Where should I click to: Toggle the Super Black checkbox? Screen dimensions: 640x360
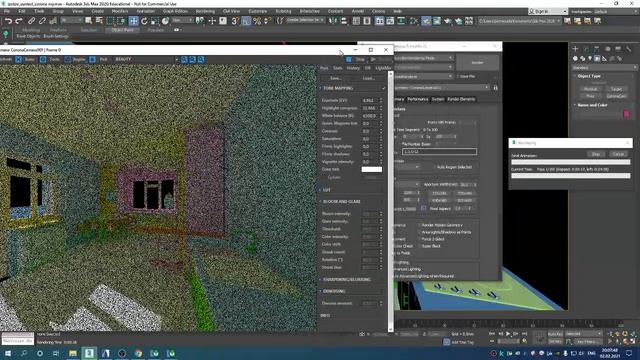pyautogui.click(x=419, y=246)
